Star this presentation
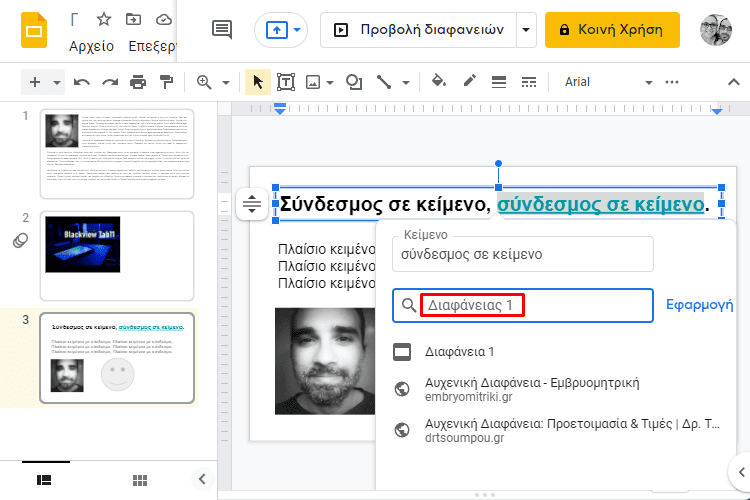 pyautogui.click(x=104, y=20)
